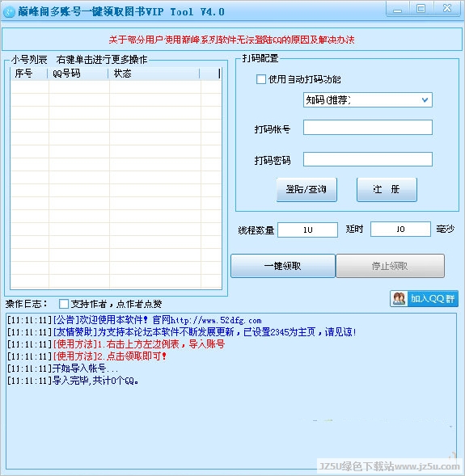The image size is (465, 476).
Task: Click the app logo icon in title bar
Action: (9, 12)
